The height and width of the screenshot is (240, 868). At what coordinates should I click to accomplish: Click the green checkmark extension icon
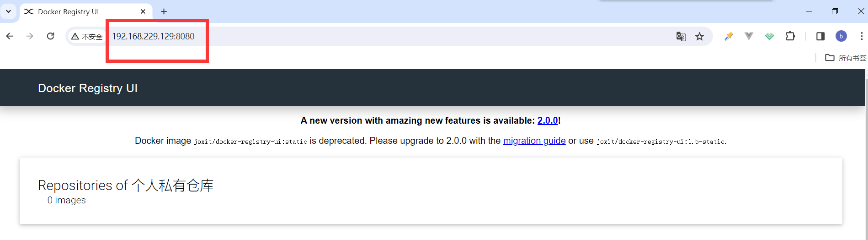770,36
